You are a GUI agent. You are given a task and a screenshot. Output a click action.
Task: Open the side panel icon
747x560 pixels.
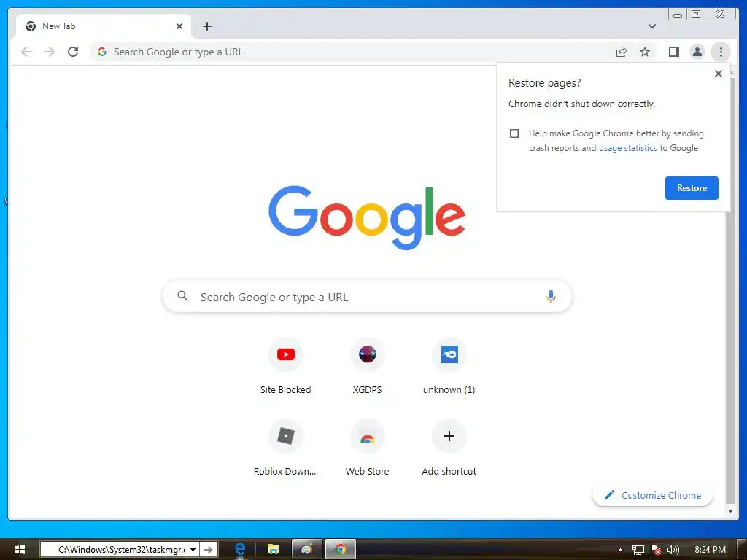click(673, 52)
